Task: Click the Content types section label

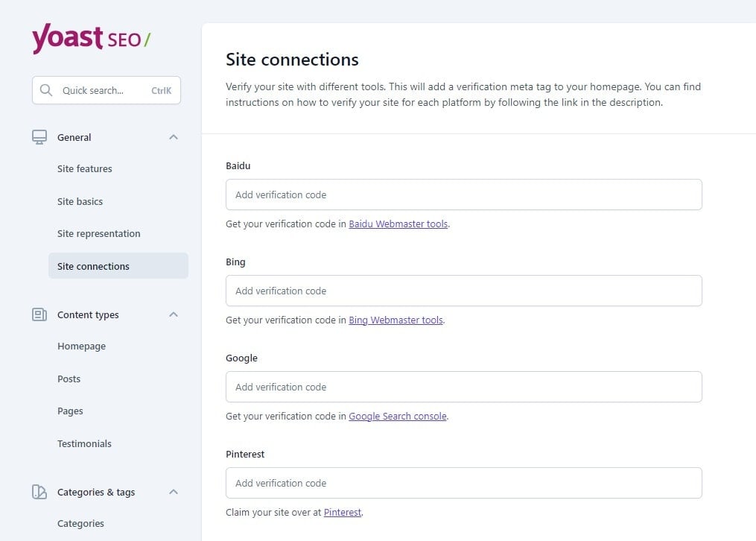Action: click(88, 315)
